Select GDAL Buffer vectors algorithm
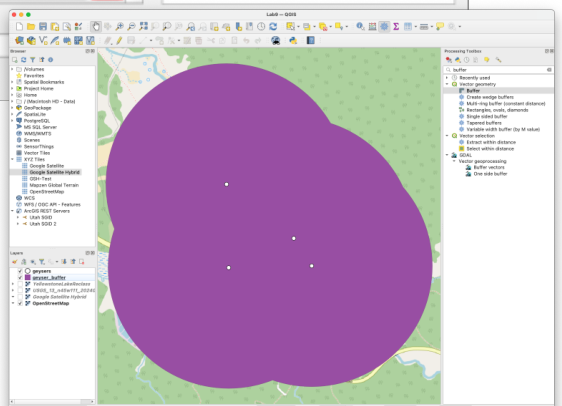The width and height of the screenshot is (562, 406). tap(489, 167)
